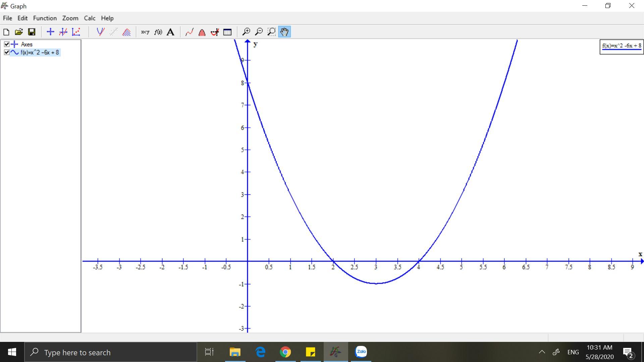Click the Insert point series icon
Image resolution: width=644 pixels, height=362 pixels.
pos(76,32)
